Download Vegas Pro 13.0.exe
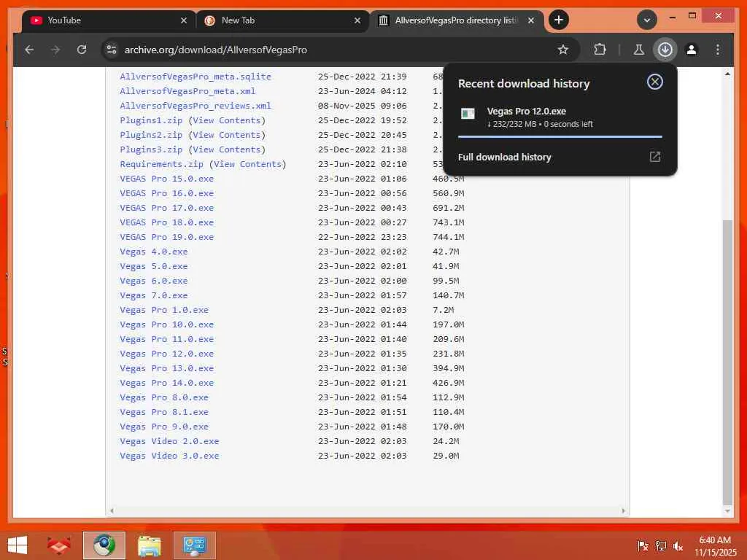This screenshot has height=560, width=747. pyautogui.click(x=167, y=368)
